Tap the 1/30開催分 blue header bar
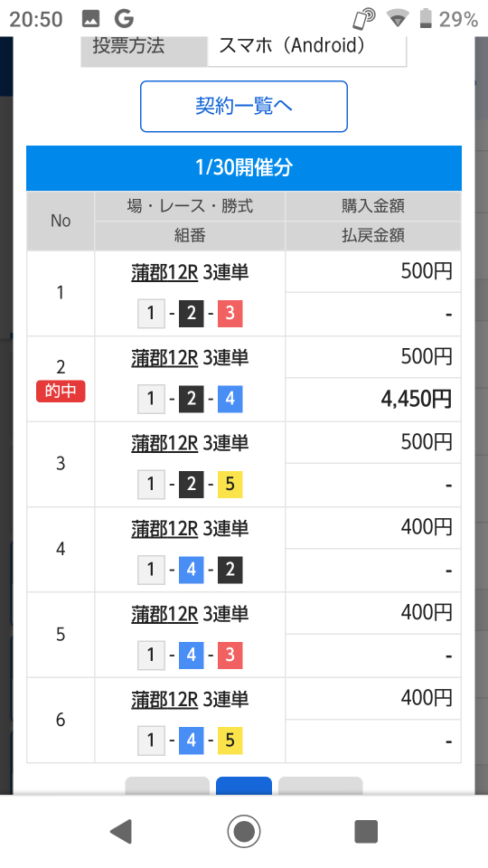The image size is (488, 868). [x=243, y=168]
